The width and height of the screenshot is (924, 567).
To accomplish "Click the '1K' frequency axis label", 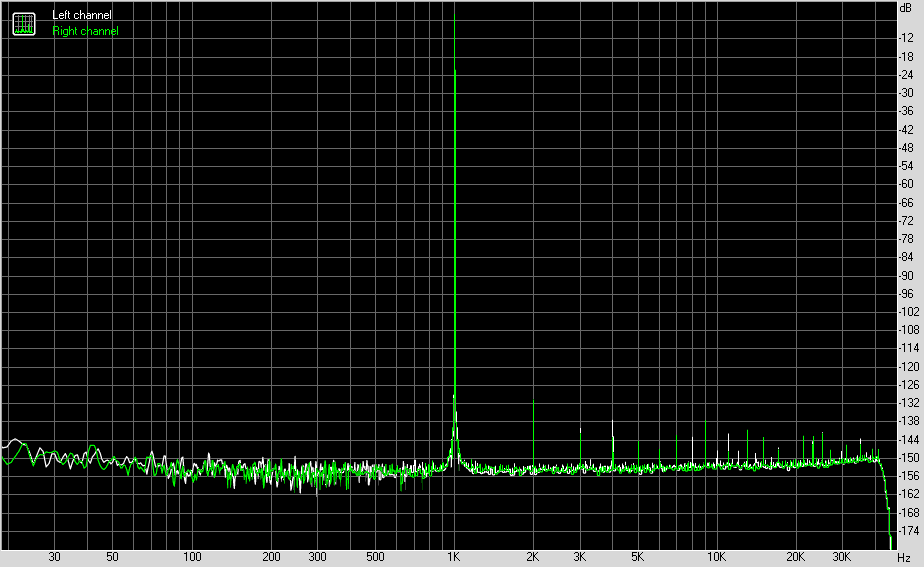I will coord(453,557).
